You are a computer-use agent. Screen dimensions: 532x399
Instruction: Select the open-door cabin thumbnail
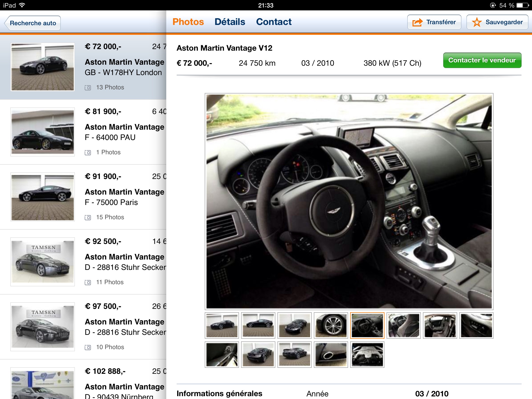(440, 325)
